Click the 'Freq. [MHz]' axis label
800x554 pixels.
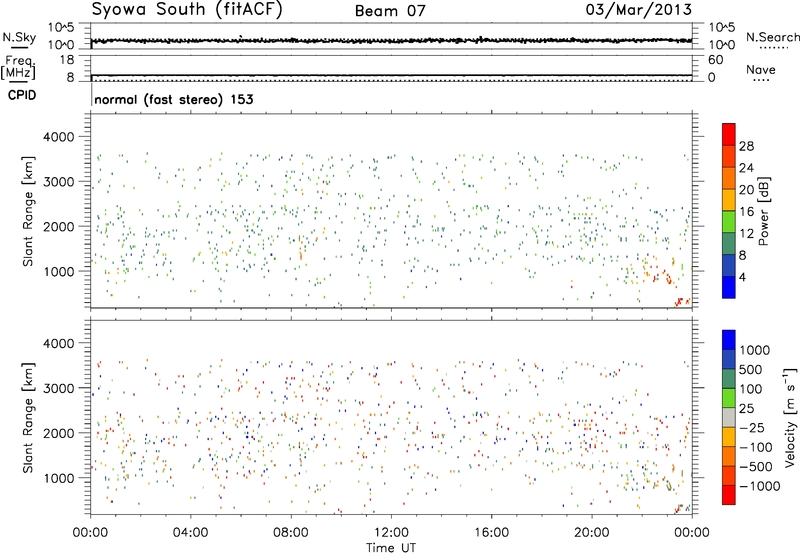pyautogui.click(x=18, y=67)
